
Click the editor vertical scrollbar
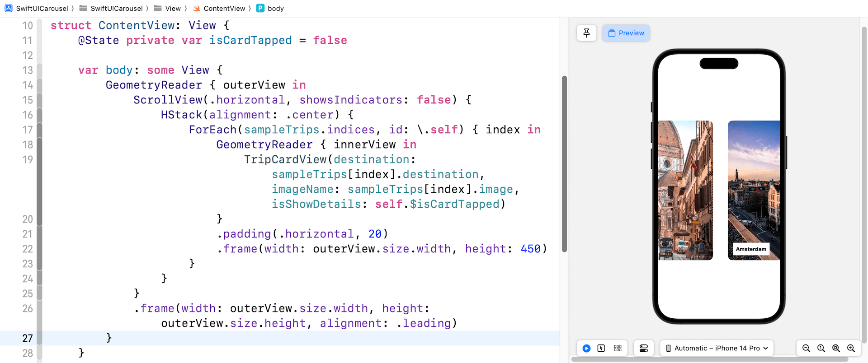coord(564,164)
